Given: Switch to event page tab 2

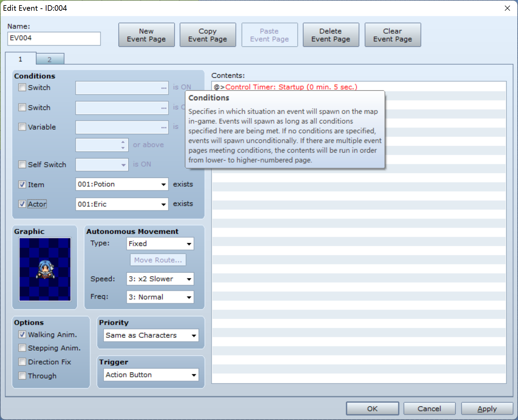Looking at the screenshot, I should (50, 59).
